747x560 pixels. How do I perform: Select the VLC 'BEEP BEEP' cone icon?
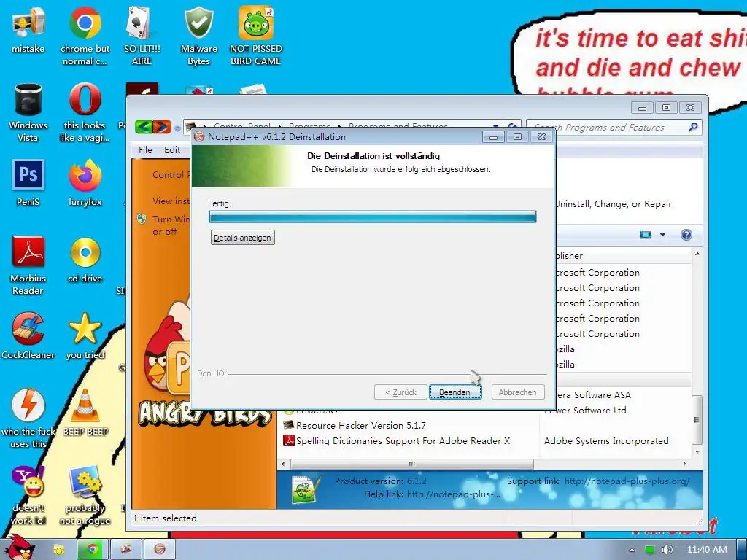coord(85,413)
